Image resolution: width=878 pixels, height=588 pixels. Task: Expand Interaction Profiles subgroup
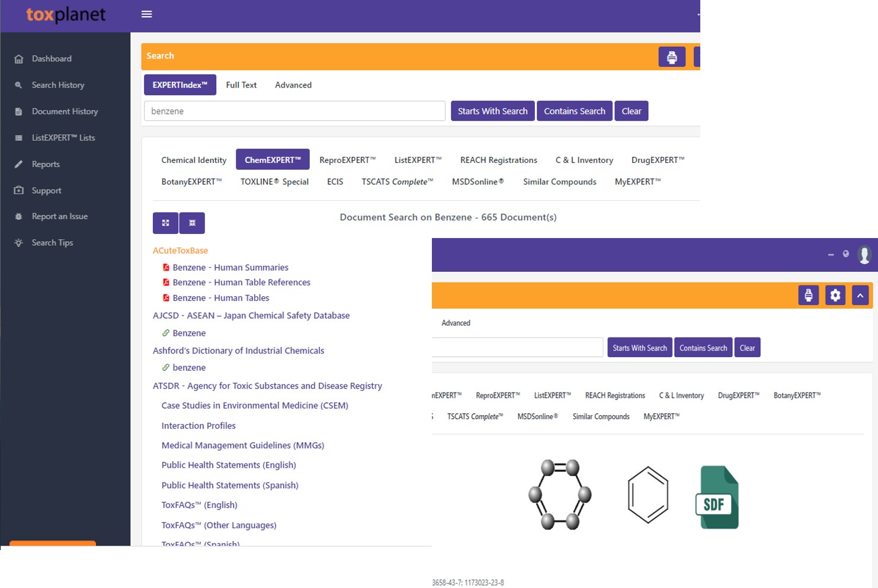[x=198, y=426]
